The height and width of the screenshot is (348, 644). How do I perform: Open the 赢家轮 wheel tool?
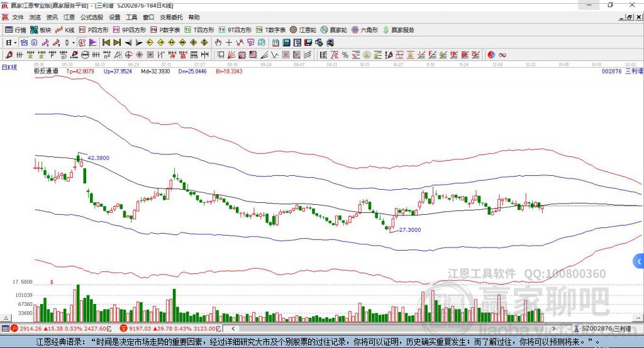334,30
